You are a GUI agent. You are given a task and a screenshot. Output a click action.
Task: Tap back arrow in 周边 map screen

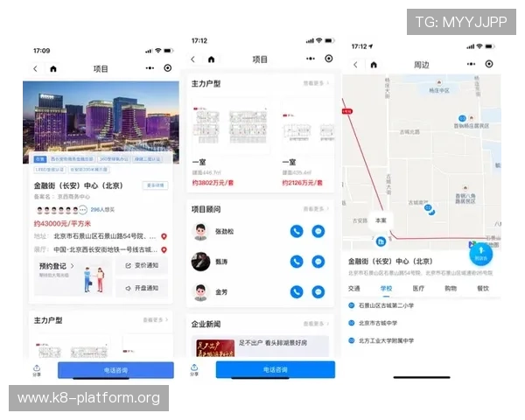pos(355,65)
